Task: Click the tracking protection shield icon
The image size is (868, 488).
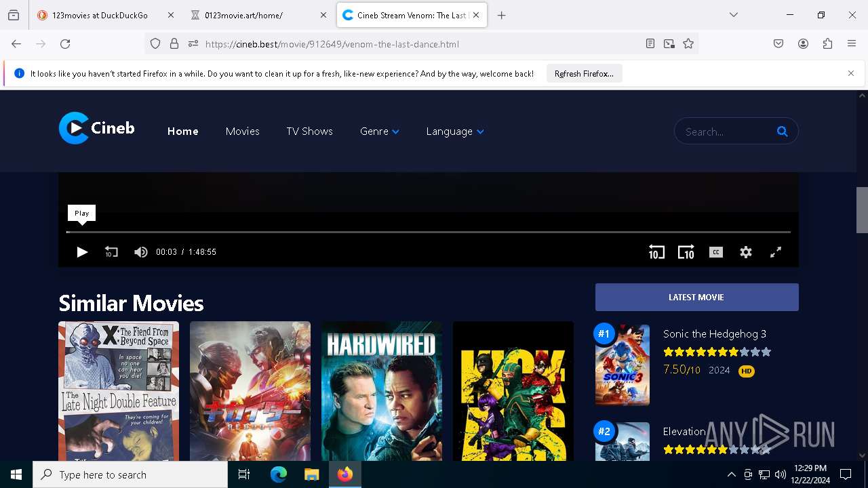Action: [x=155, y=43]
